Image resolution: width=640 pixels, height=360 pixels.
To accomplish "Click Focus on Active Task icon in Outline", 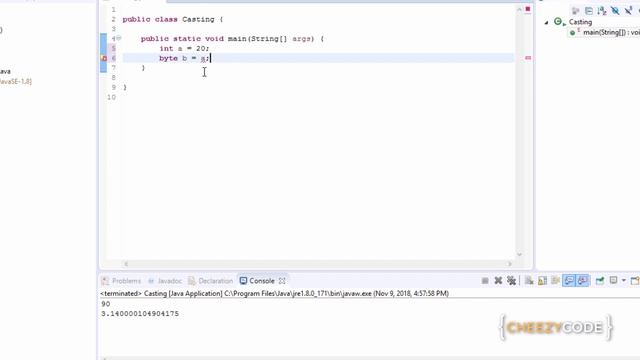I will point(576,11).
